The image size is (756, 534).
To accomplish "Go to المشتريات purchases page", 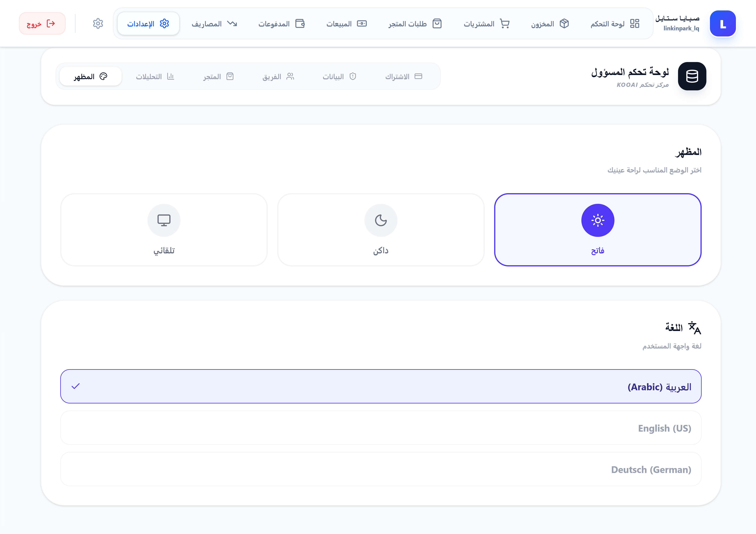I will pyautogui.click(x=487, y=24).
